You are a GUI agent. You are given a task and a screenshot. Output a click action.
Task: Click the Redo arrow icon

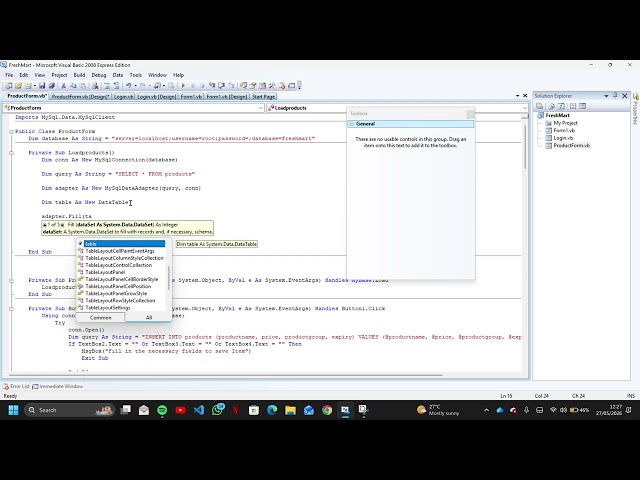point(143,86)
